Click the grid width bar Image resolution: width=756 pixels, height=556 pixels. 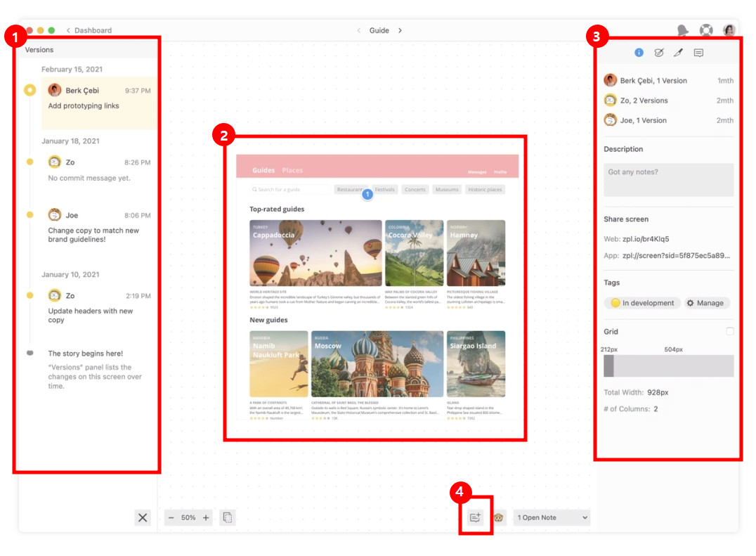click(669, 366)
